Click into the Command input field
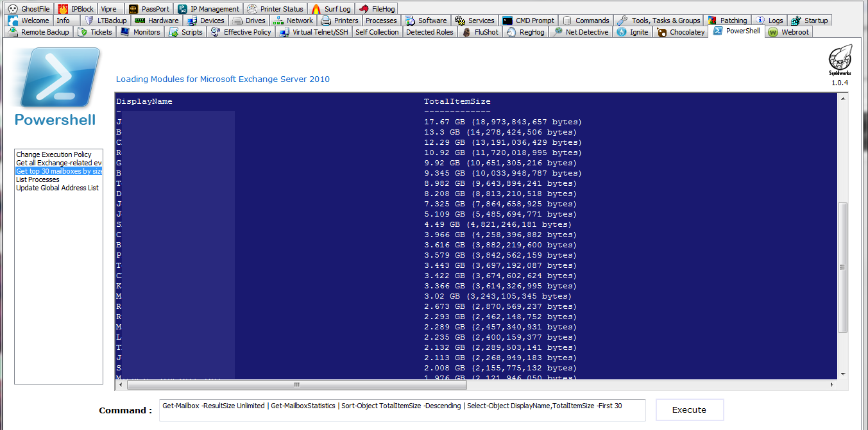The image size is (868, 430). pyautogui.click(x=404, y=410)
